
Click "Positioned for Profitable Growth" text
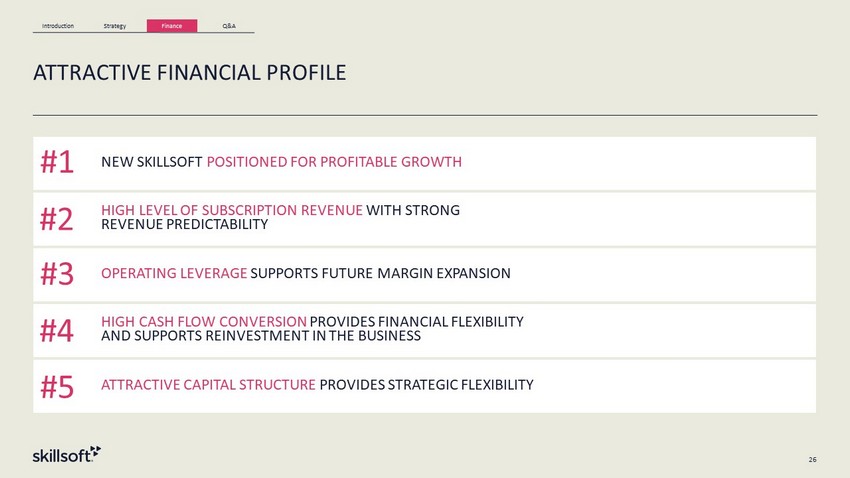coord(334,162)
